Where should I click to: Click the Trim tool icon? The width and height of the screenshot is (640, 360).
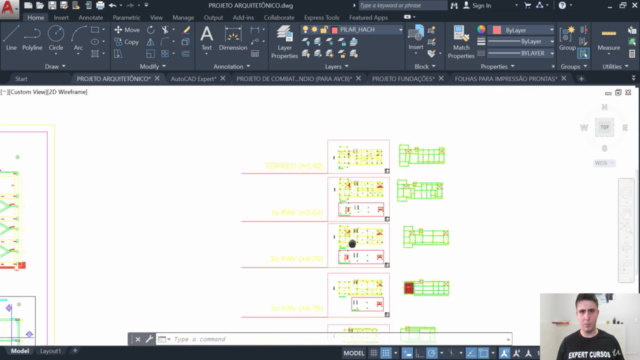(165, 30)
